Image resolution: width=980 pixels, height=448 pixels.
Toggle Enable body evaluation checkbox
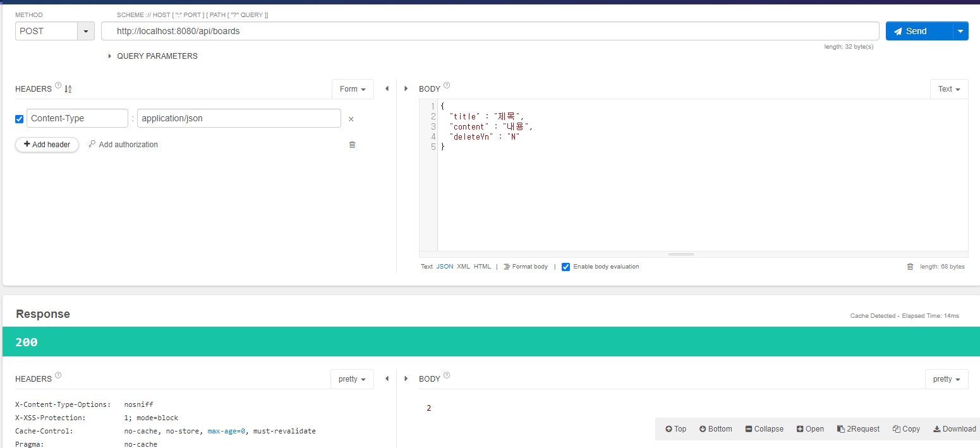[x=566, y=267]
